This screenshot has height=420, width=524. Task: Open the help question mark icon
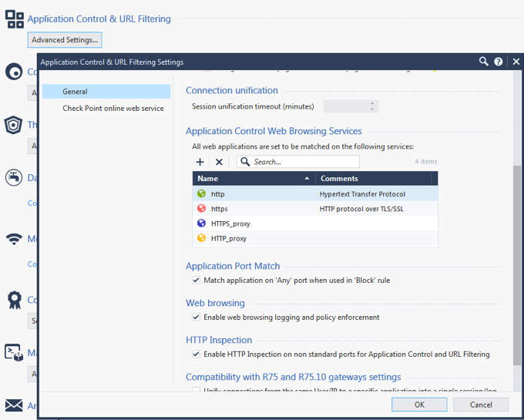[499, 62]
